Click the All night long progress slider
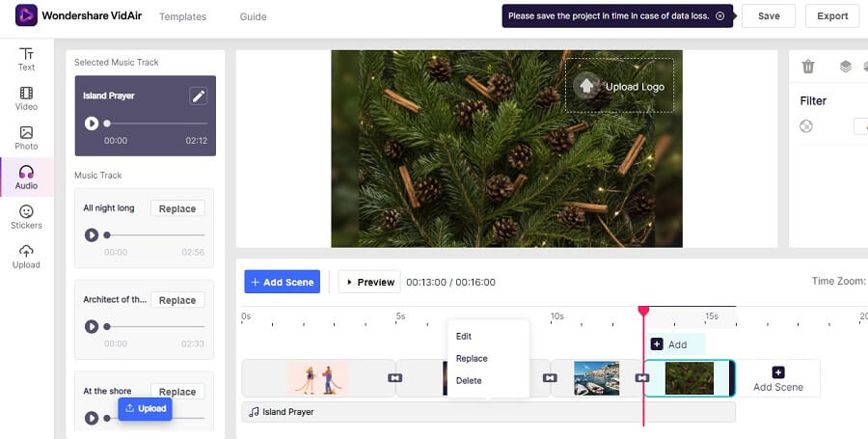Screen dimensions: 868x439 pos(155,235)
